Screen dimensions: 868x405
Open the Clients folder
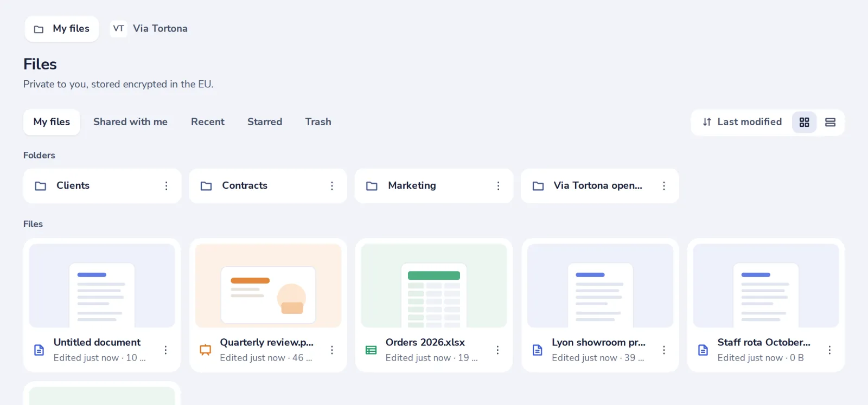click(102, 186)
